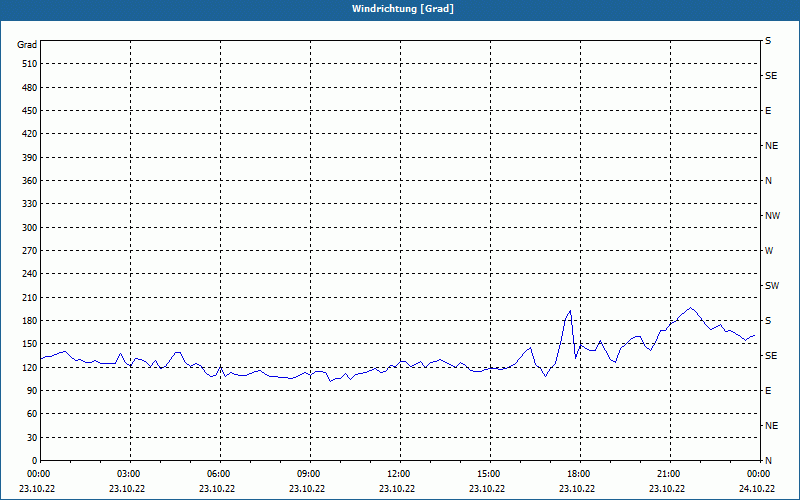Pick the 21:00 time axis label

(x=670, y=474)
